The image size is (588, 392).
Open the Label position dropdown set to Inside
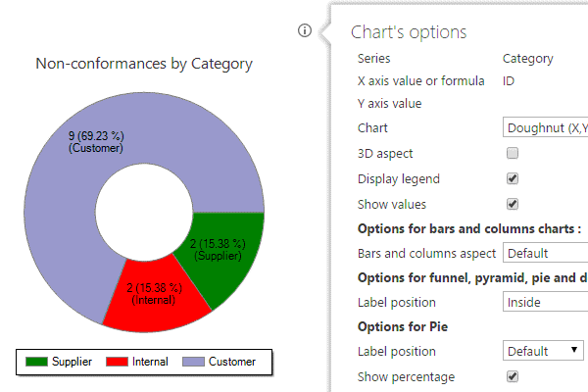click(545, 302)
